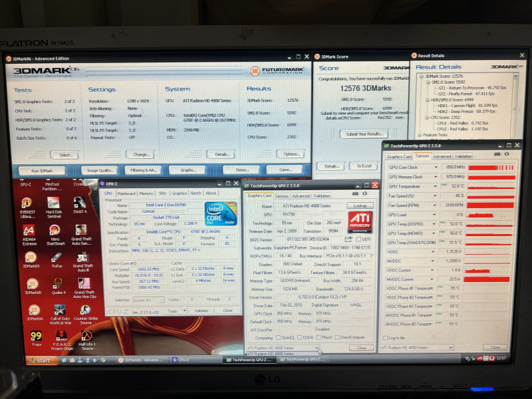Toggle the CUDA checkbox in GPU-Z

point(300,337)
